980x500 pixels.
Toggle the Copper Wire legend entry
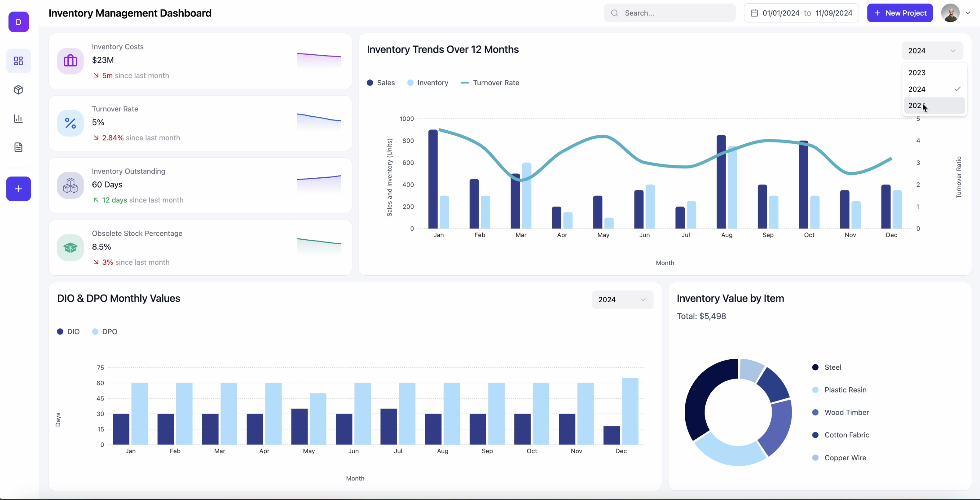(x=839, y=458)
